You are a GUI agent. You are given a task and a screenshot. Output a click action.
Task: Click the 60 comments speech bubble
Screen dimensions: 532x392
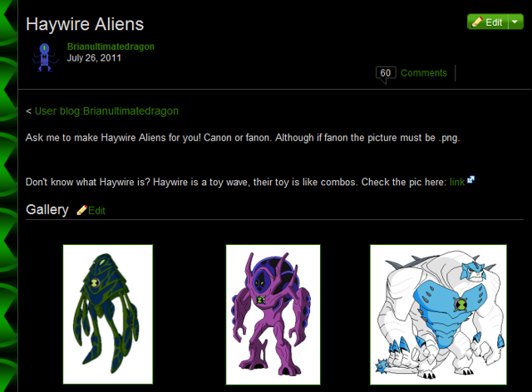(386, 74)
